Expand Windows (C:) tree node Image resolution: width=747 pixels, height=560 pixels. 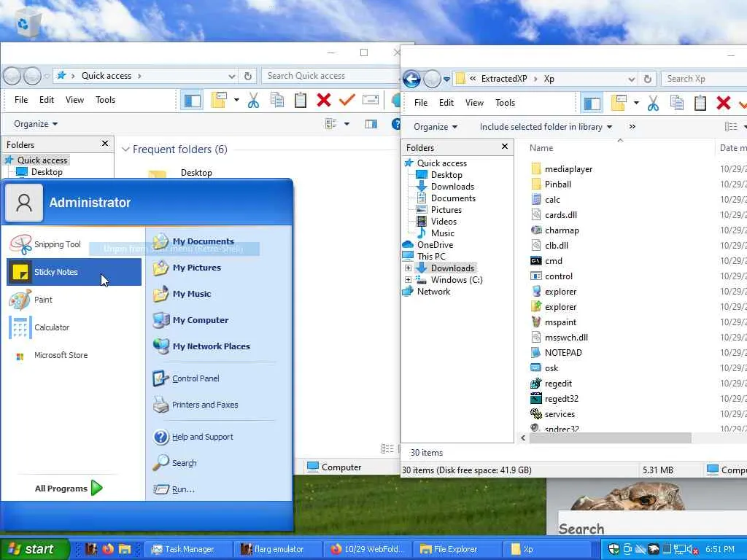point(409,279)
